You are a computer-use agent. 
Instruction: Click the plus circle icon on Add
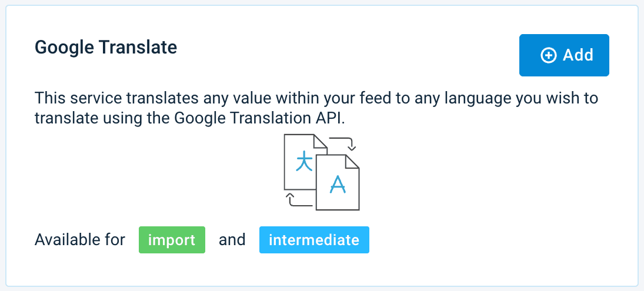(548, 56)
